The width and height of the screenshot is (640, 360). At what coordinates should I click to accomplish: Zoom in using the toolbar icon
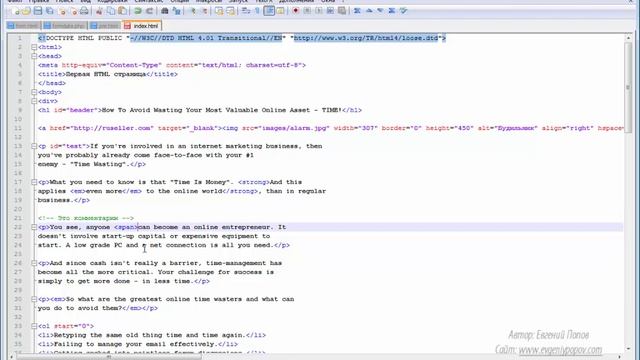[193, 11]
